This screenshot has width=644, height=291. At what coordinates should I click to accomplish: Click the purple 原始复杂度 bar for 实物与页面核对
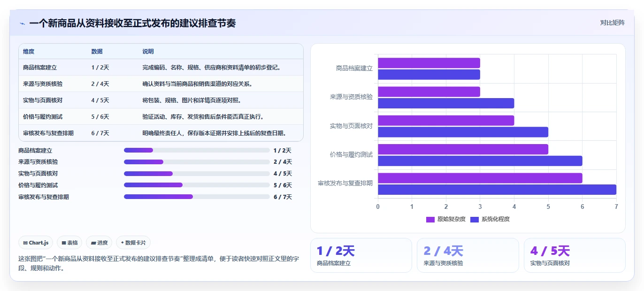(x=446, y=121)
